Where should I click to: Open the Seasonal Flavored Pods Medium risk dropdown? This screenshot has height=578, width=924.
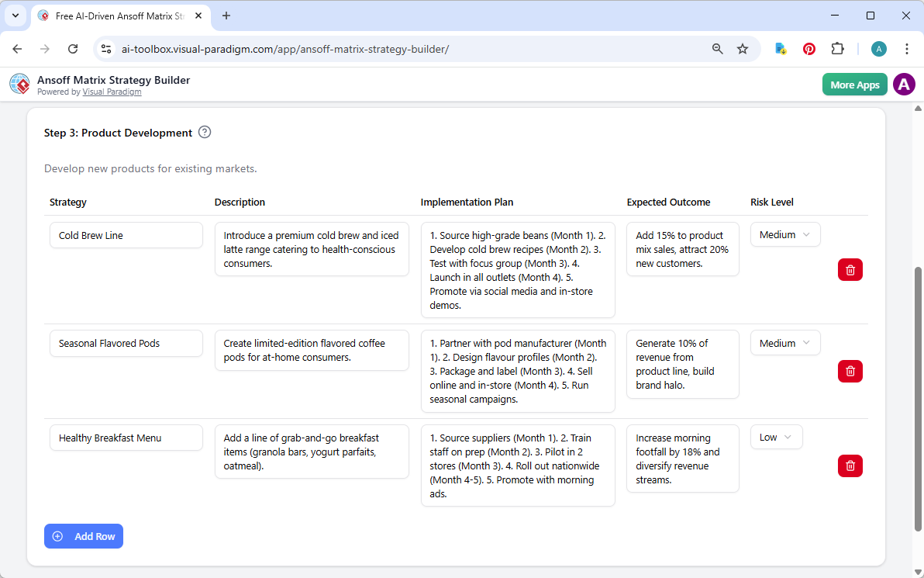784,342
